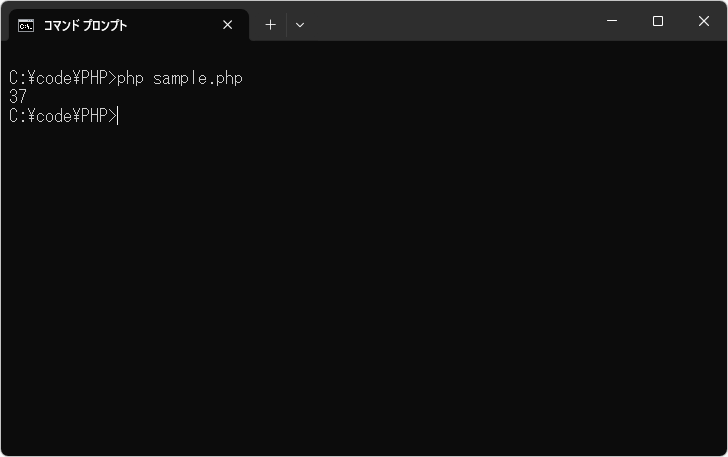This screenshot has width=728, height=457.
Task: Focus the blank center area of the terminal
Action: click(364, 280)
